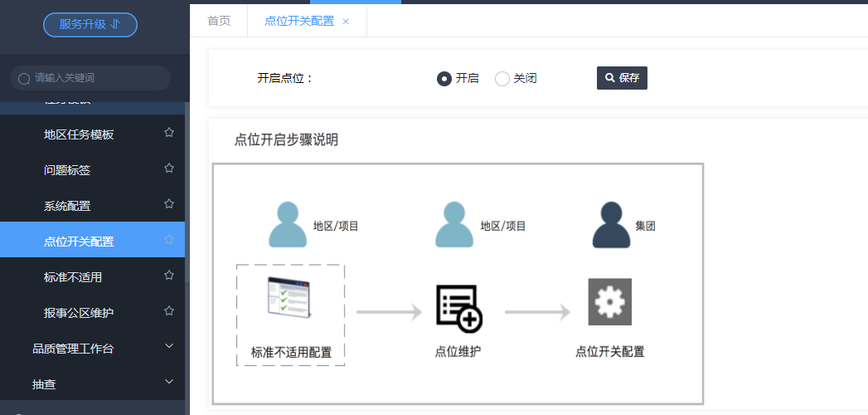868x415 pixels.
Task: Star the 问题标签 entry
Action: click(169, 168)
